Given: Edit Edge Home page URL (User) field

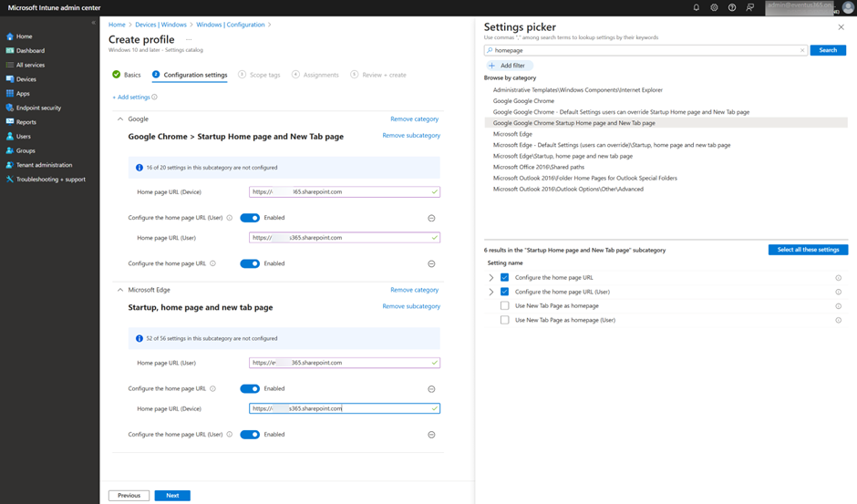Looking at the screenshot, I should [x=345, y=363].
